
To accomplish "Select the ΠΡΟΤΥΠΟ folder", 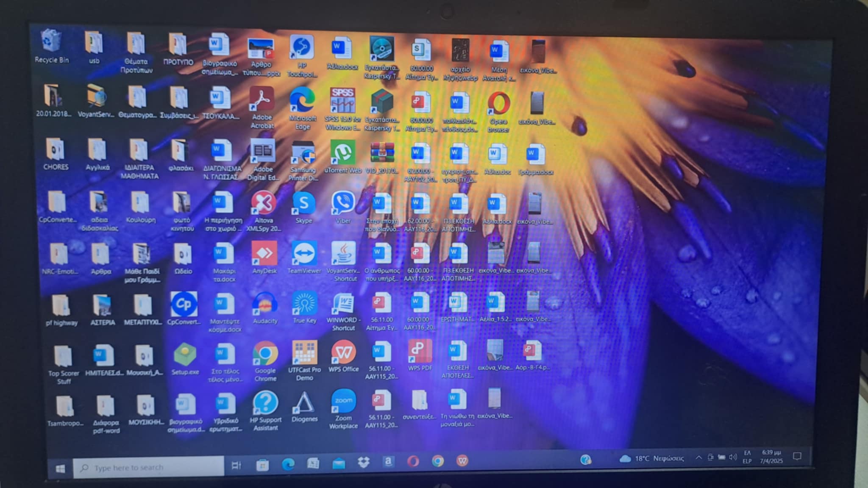I will (178, 50).
